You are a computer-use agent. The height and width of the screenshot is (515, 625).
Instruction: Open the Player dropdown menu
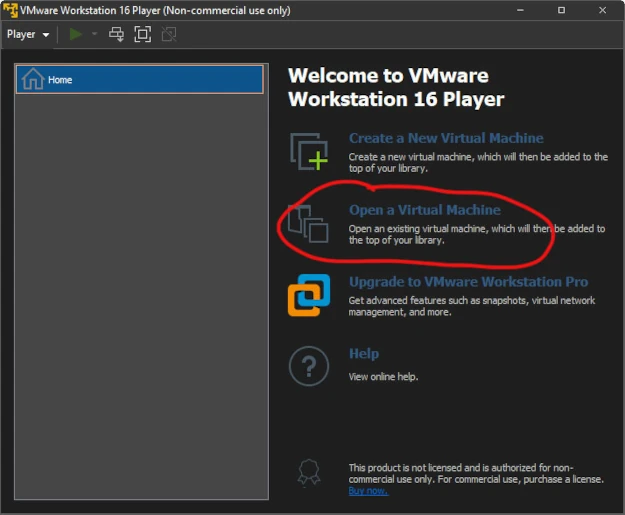click(28, 34)
